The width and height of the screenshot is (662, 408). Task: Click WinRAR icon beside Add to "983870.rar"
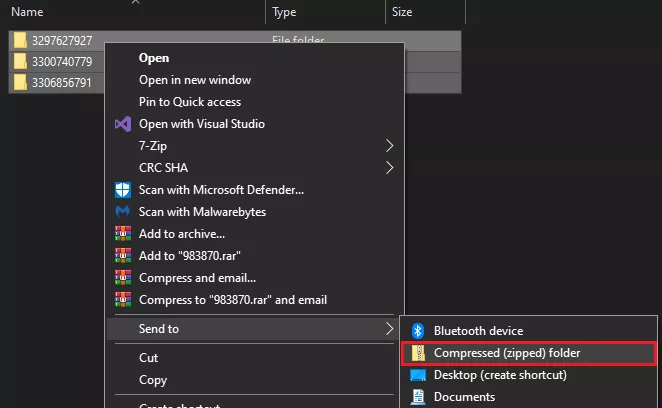pyautogui.click(x=123, y=256)
